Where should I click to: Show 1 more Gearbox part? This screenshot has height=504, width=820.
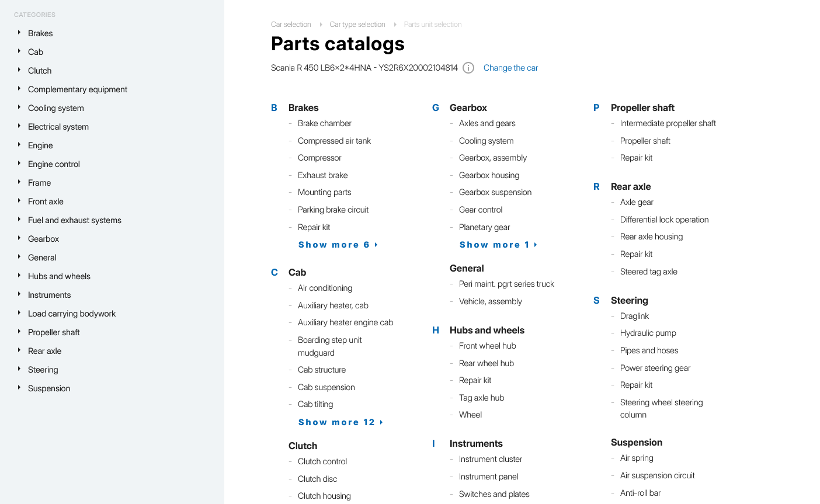click(x=498, y=245)
